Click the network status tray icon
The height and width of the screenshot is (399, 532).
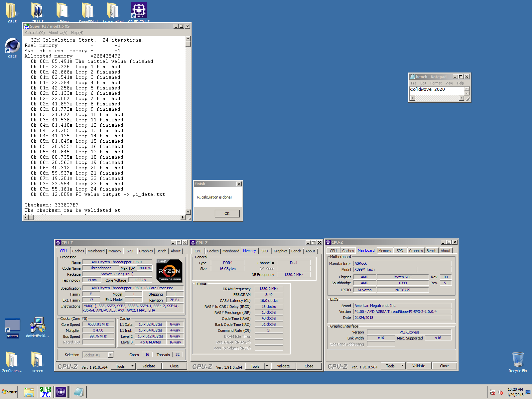(x=492, y=392)
